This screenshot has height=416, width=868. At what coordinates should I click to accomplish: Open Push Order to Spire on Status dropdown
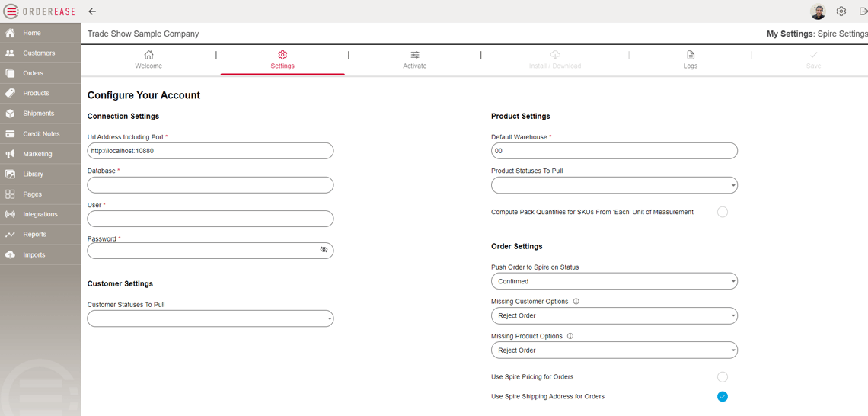pos(614,281)
